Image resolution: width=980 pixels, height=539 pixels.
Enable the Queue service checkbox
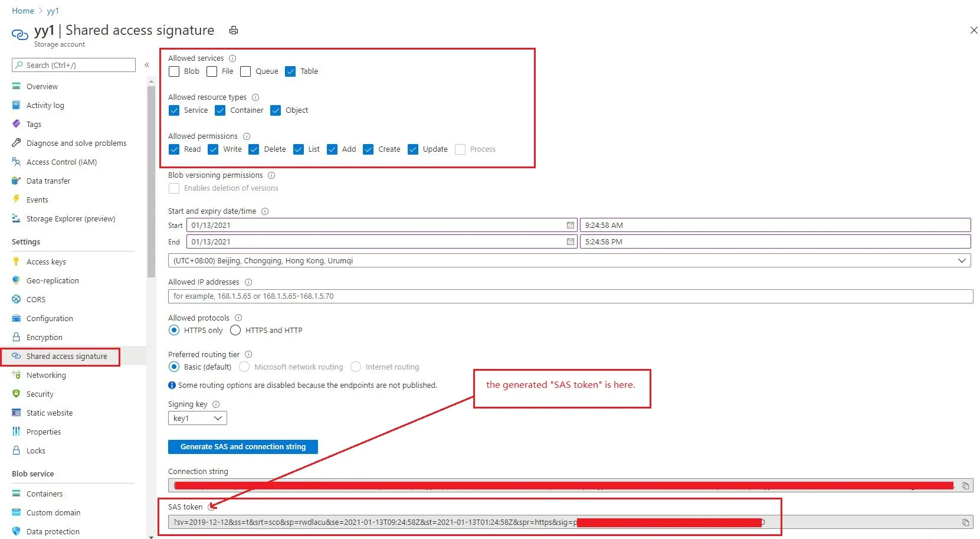click(245, 71)
